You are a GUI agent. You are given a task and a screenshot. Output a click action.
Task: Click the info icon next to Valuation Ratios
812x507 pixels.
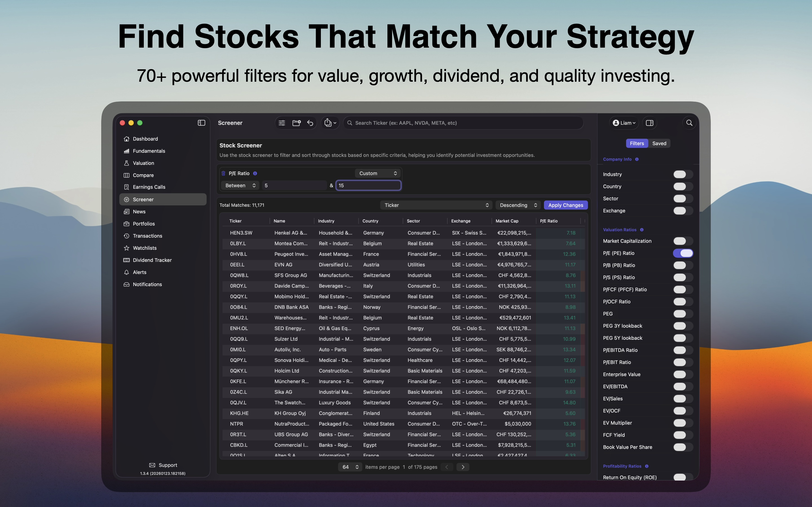(x=642, y=230)
